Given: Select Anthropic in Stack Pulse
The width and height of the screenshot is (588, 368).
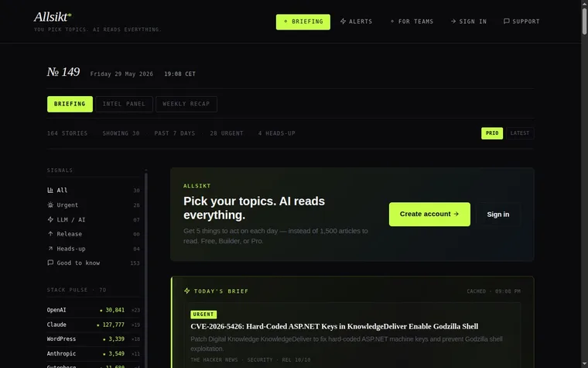Looking at the screenshot, I should tap(94, 354).
